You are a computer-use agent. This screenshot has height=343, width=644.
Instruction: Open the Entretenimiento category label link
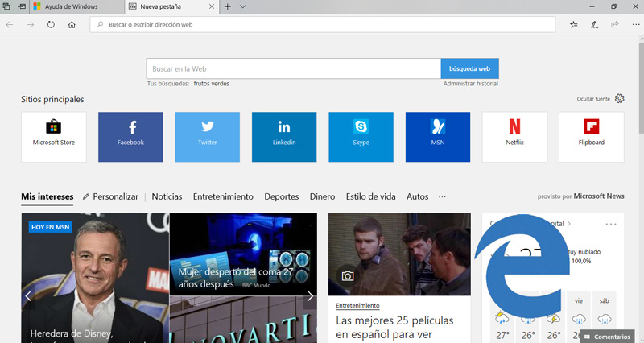[357, 306]
